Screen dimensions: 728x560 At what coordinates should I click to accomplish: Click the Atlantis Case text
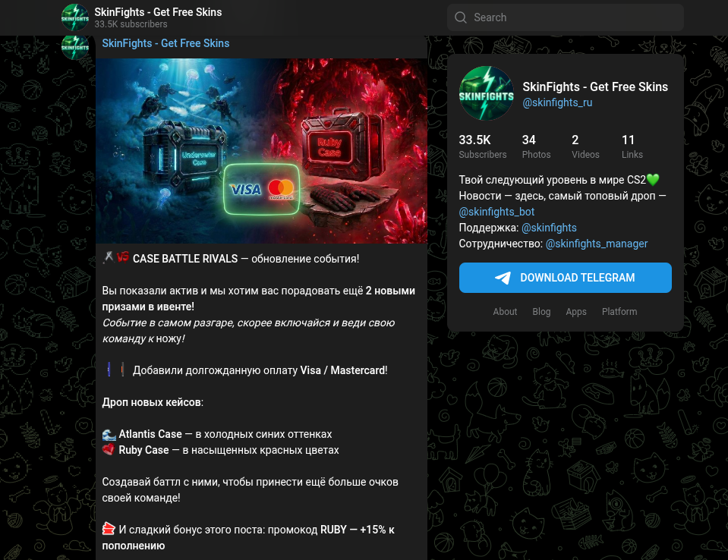150,434
